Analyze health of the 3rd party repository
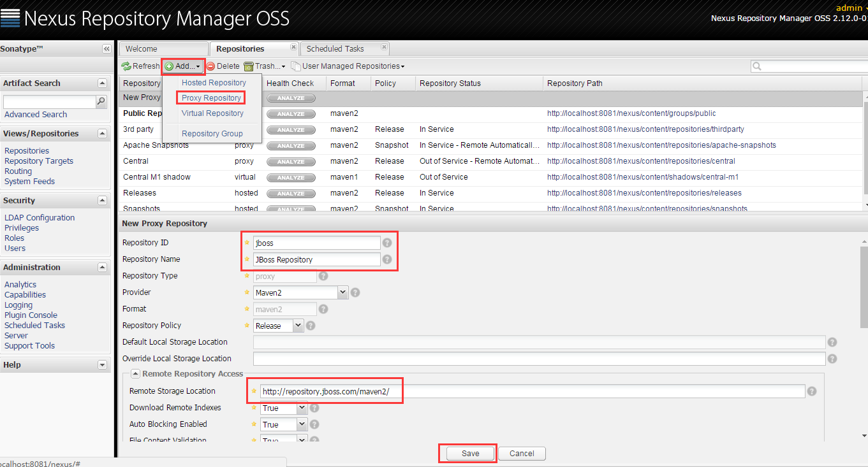868x467 pixels. pos(291,130)
